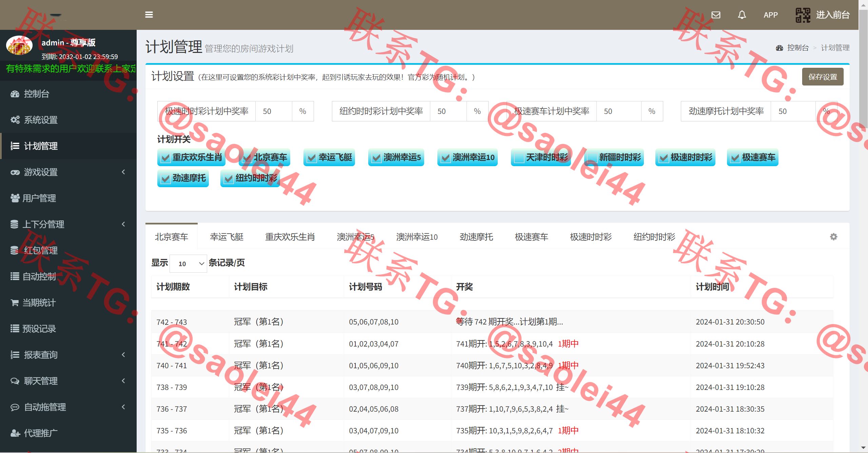The width and height of the screenshot is (868, 453).
Task: Click the 系统设置 gears icon
Action: 15,120
